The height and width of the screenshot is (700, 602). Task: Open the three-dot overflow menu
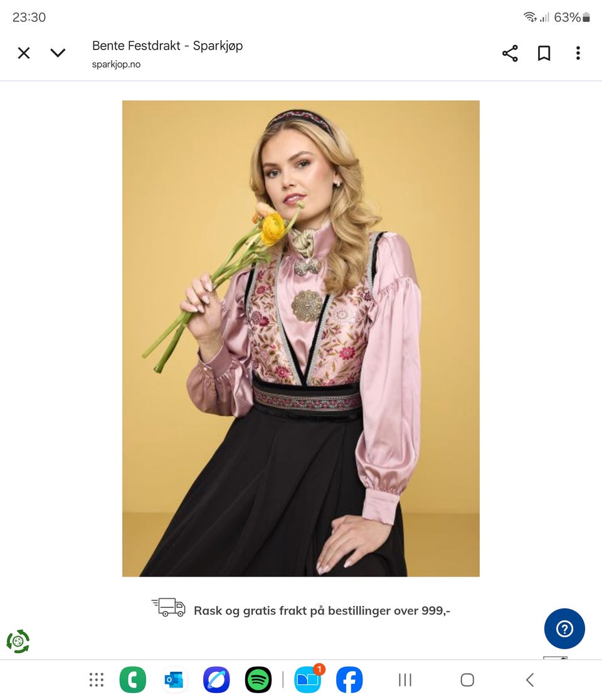[578, 53]
